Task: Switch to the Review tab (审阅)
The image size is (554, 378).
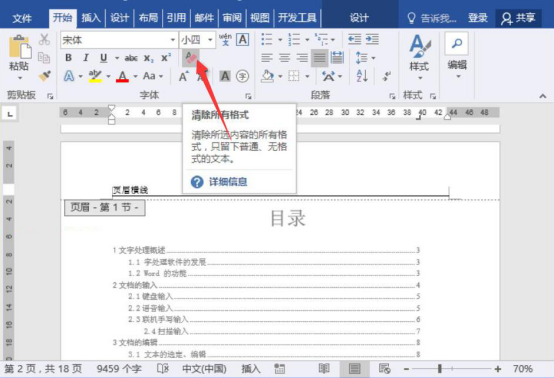Action: [232, 18]
